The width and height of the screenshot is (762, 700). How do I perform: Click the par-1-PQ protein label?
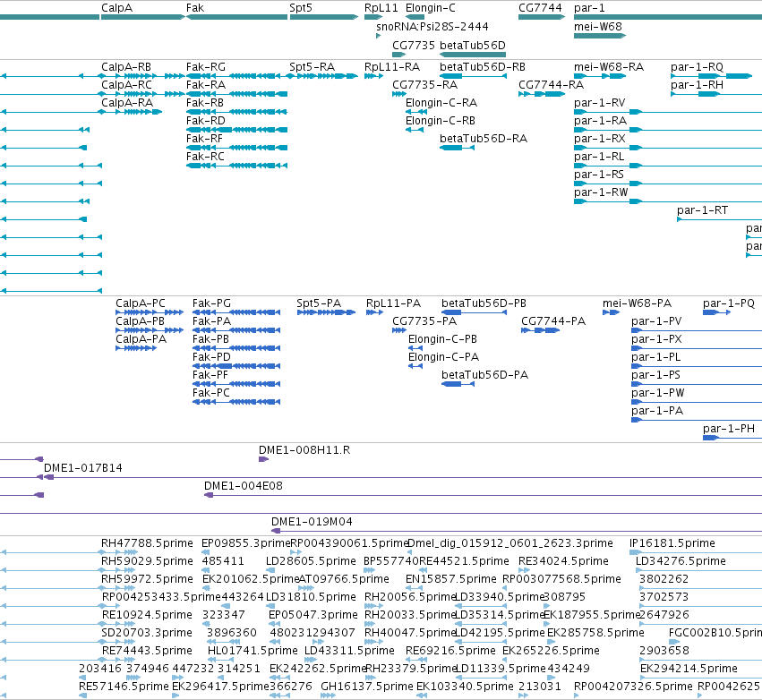click(x=729, y=303)
